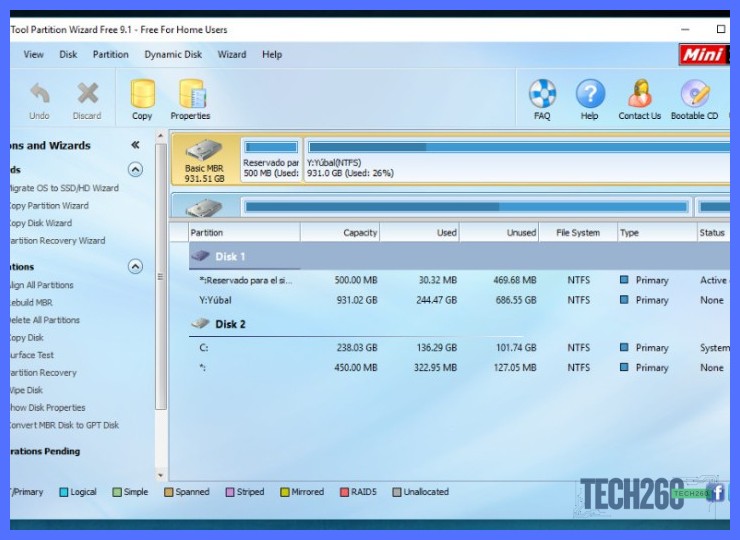Click the RAID5 legend color swatch
The image size is (740, 540).
[x=345, y=492]
